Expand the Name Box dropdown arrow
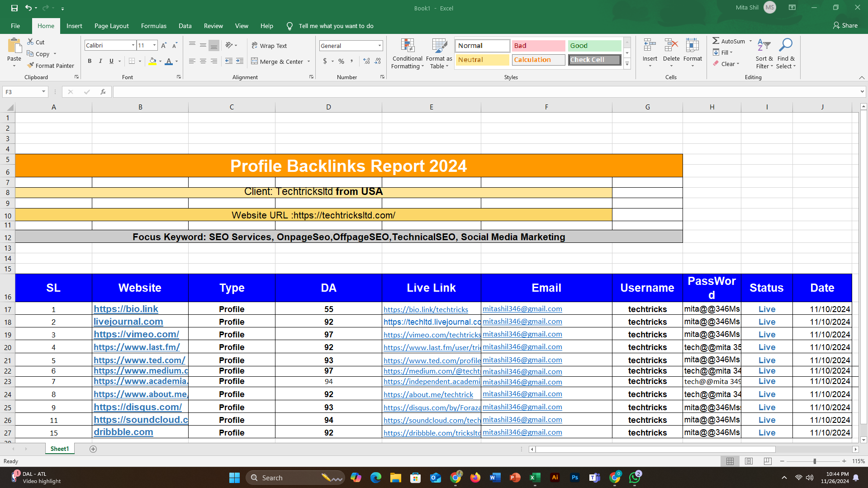Image resolution: width=868 pixels, height=488 pixels. tap(43, 92)
